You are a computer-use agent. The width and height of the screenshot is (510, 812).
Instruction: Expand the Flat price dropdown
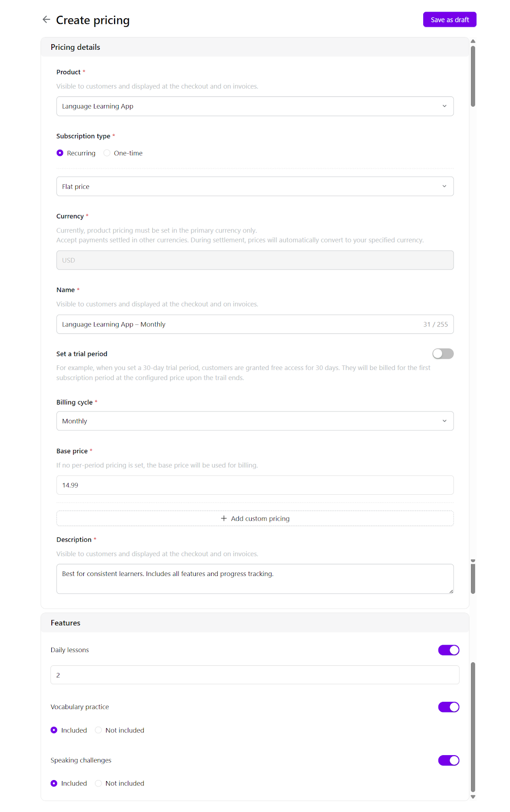click(255, 187)
